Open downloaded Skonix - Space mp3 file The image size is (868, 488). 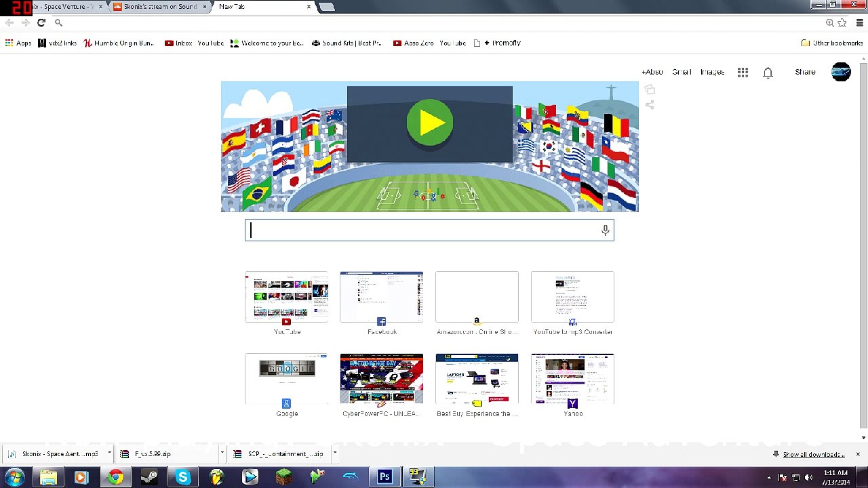54,454
